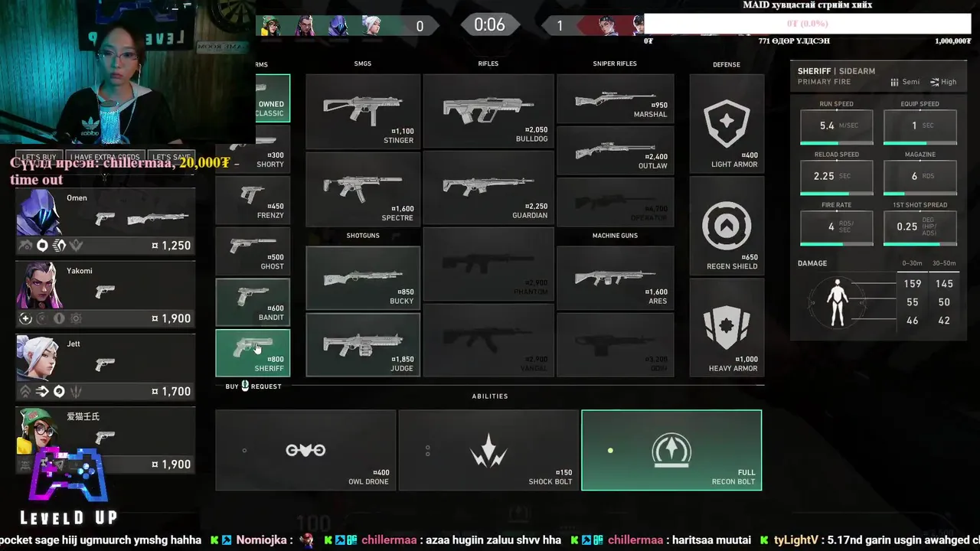Select the Bulldog rifle
Screen dimensions: 980x551
[x=488, y=111]
